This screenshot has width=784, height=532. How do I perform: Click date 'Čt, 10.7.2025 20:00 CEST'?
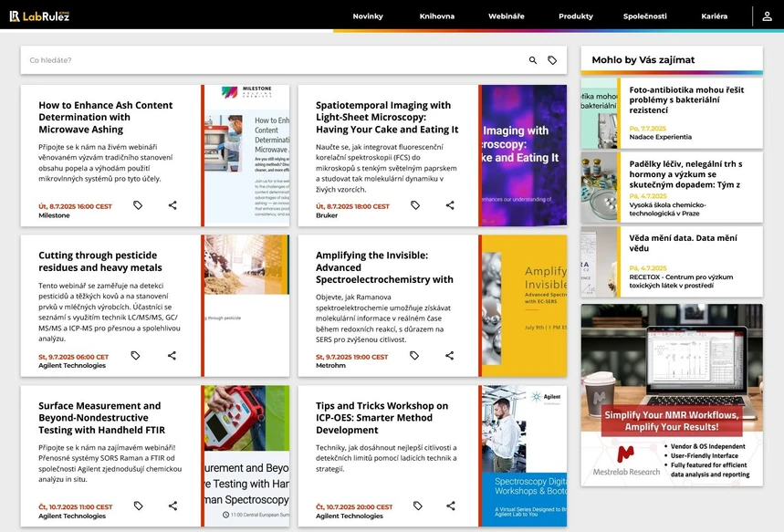coord(354,507)
